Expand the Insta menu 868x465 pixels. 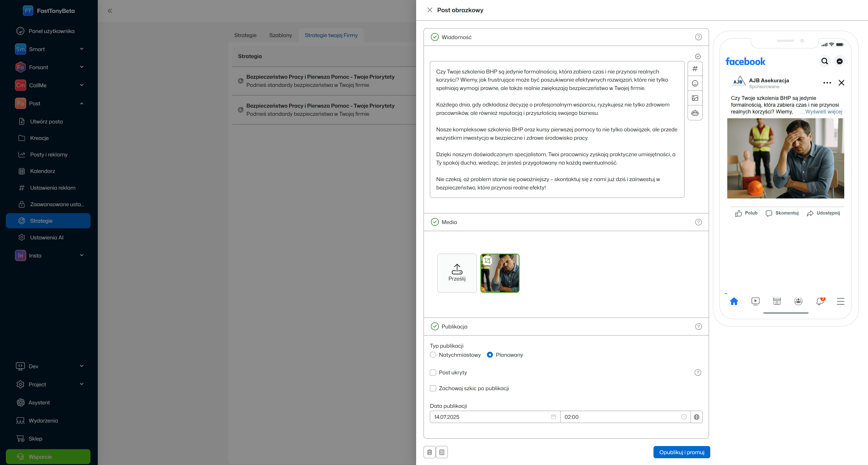(48, 256)
